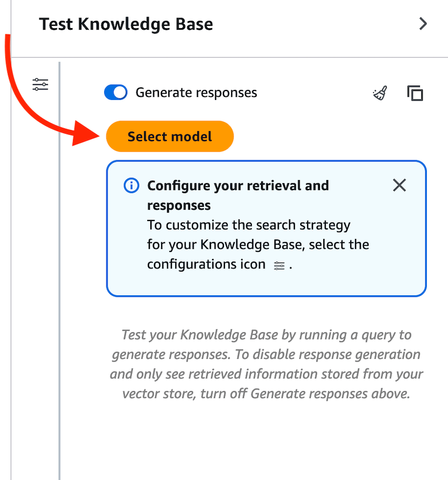The height and width of the screenshot is (480, 448).
Task: Click the Generate responses label
Action: pyautogui.click(x=196, y=93)
